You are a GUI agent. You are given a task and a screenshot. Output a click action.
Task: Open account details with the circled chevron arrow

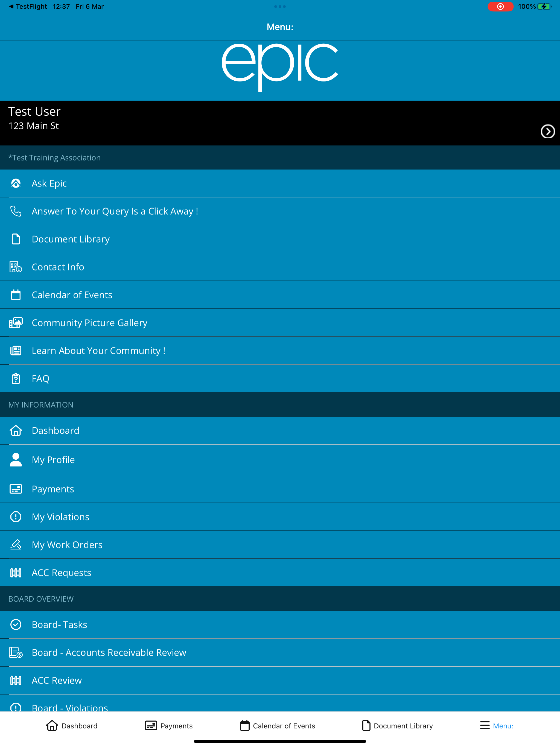coord(547,131)
